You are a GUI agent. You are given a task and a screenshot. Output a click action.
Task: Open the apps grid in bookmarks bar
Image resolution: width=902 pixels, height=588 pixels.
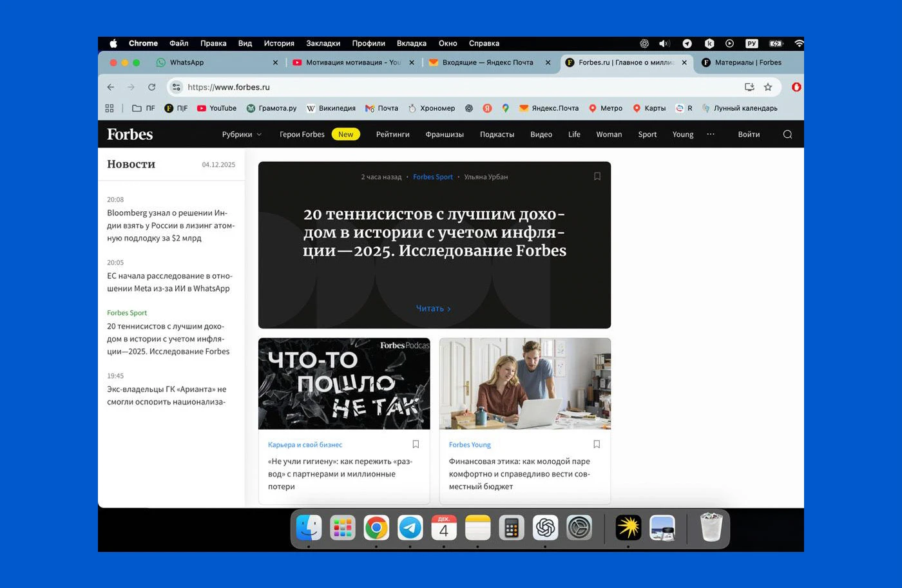pyautogui.click(x=110, y=108)
